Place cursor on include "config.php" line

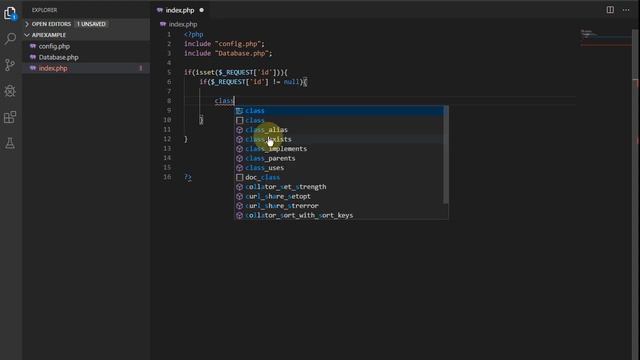point(224,44)
